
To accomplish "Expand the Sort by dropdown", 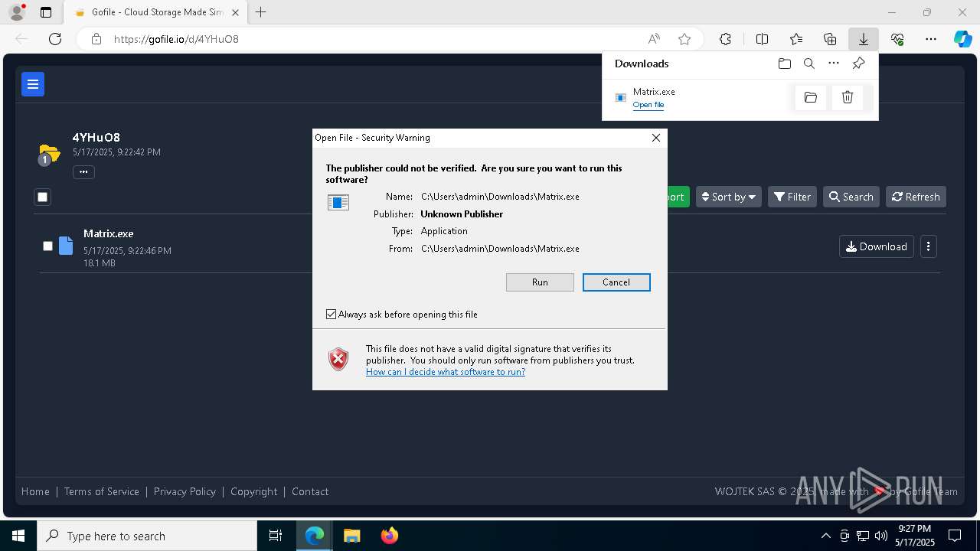I will (729, 197).
